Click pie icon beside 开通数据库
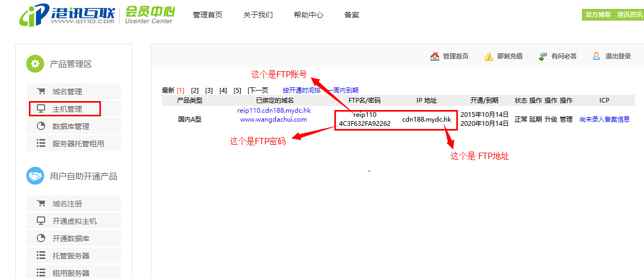Image resolution: width=644 pixels, height=278 pixels. click(x=41, y=239)
